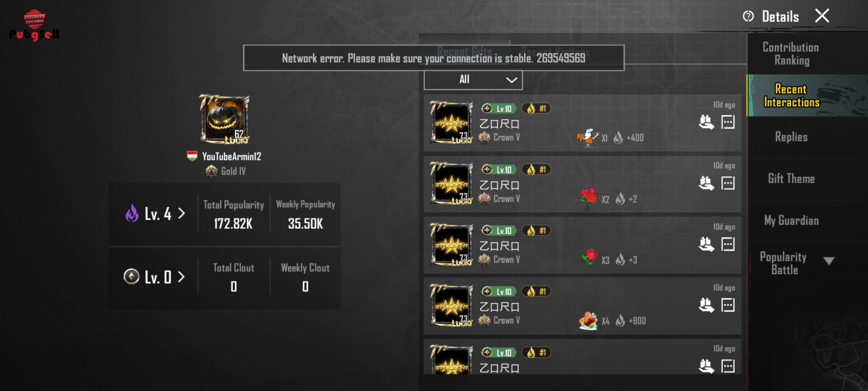Open the Replies tab
868x391 pixels.
point(791,137)
